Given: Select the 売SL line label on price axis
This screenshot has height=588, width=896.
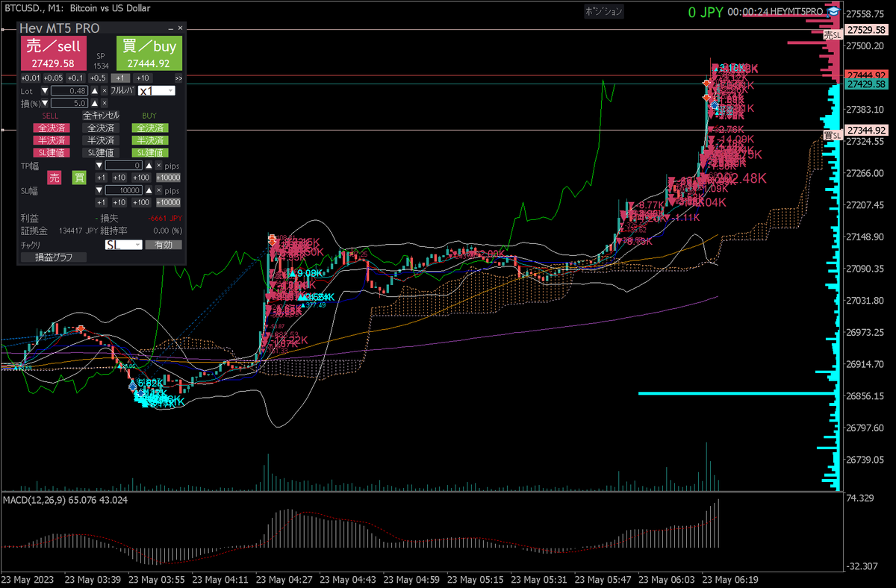Looking at the screenshot, I should [833, 34].
